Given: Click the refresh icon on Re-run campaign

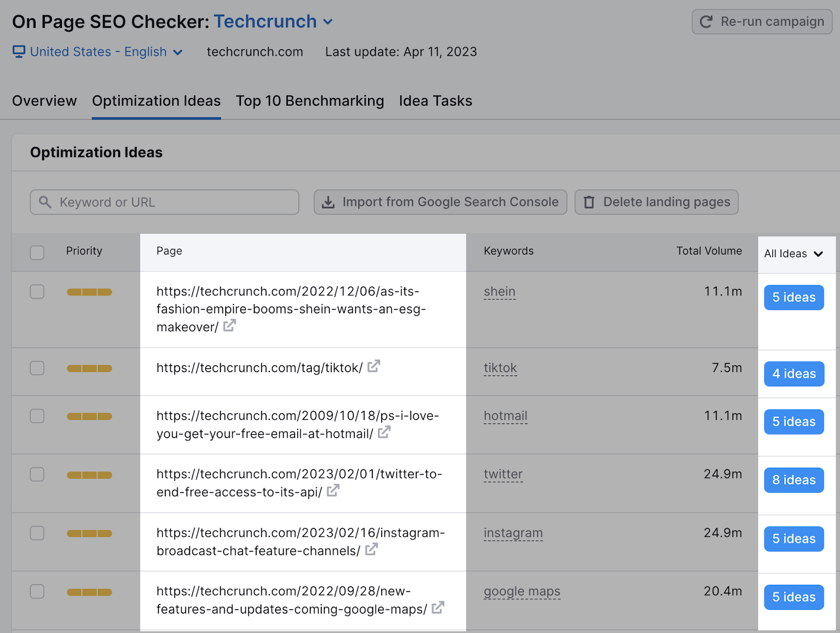Looking at the screenshot, I should click(706, 22).
